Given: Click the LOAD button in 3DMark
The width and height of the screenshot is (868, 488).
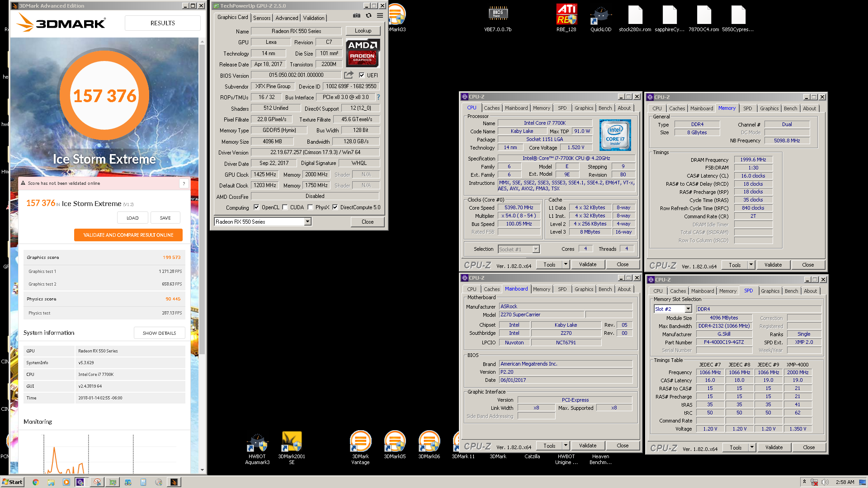Looking at the screenshot, I should [132, 218].
